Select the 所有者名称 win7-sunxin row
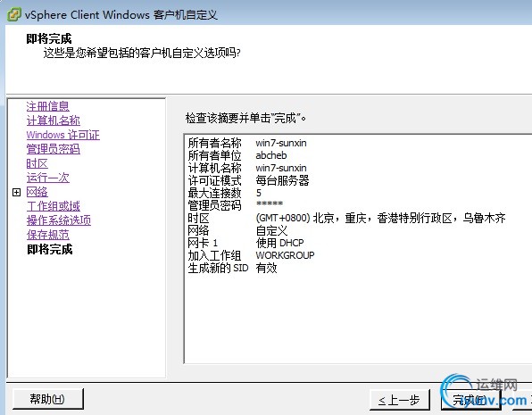This screenshot has width=532, height=415. pos(247,143)
